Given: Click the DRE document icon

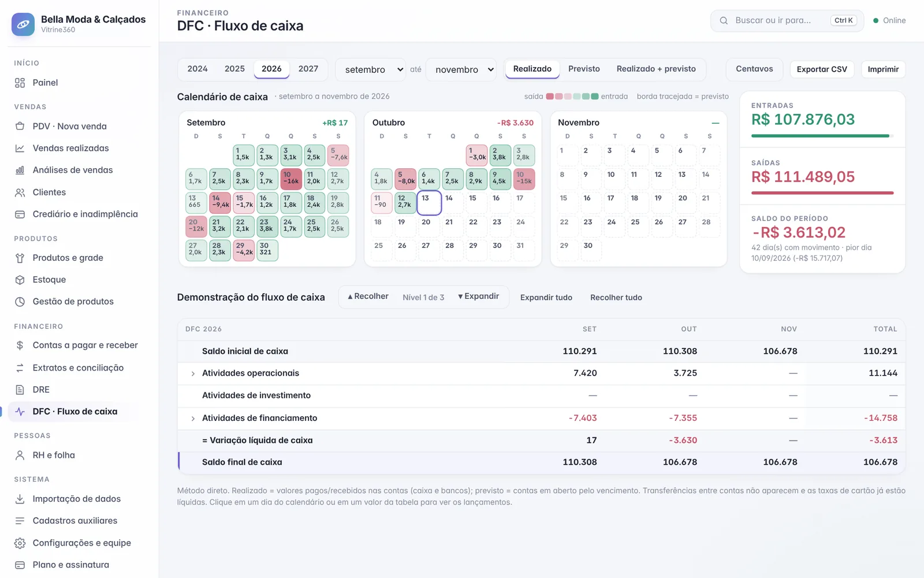Looking at the screenshot, I should [20, 390].
